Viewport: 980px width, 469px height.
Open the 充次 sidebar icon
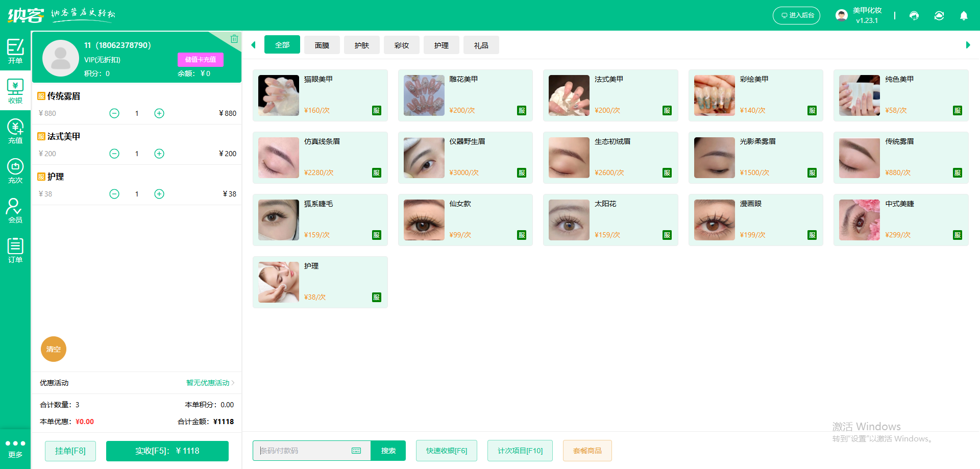click(x=15, y=170)
